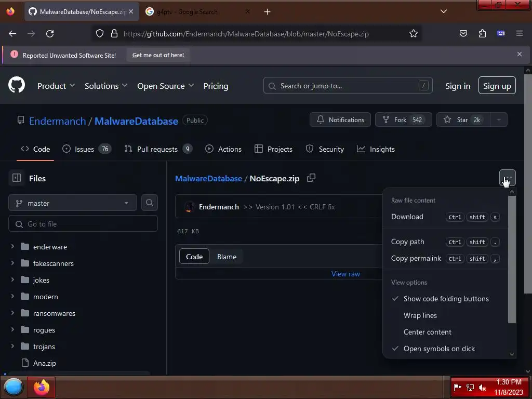Choose Copy path menu entry
532x399 pixels.
point(445,242)
